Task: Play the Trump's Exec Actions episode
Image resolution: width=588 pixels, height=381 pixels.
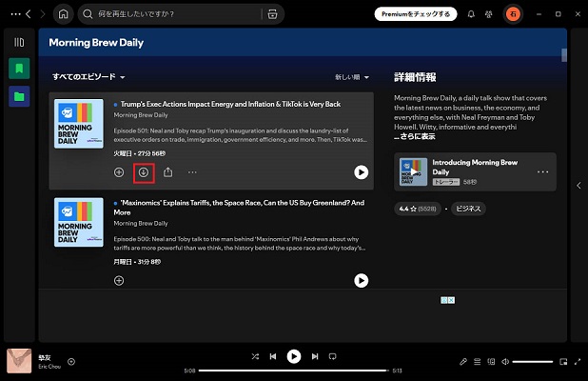Action: pos(362,172)
